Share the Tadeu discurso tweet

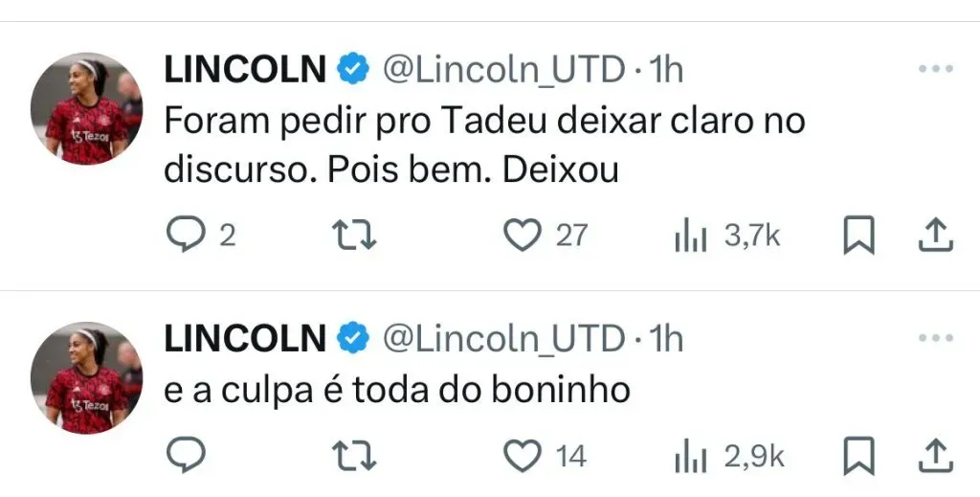935,236
